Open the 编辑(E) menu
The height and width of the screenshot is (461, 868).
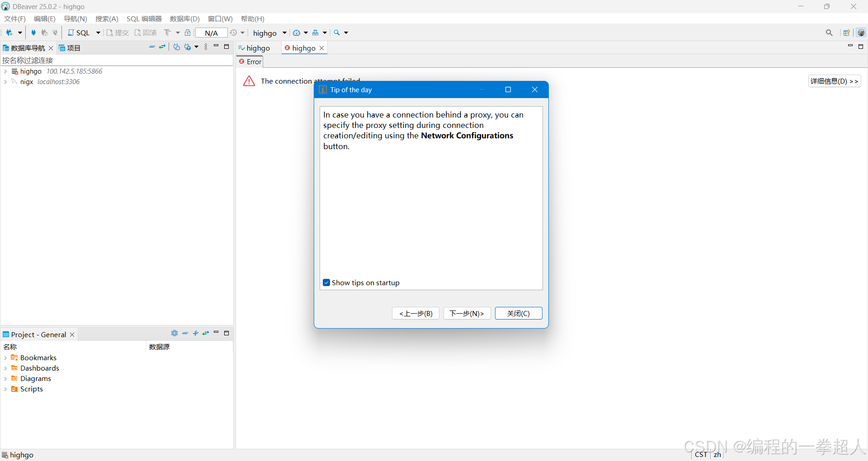(x=44, y=19)
